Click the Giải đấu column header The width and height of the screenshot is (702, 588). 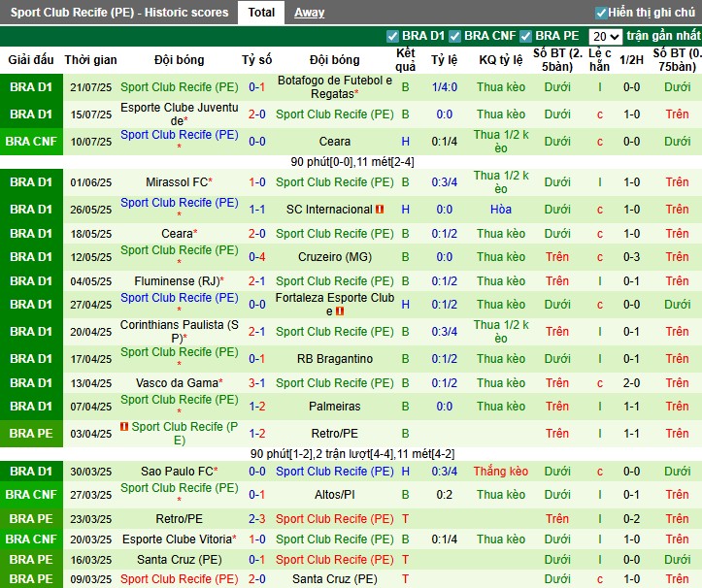tap(31, 60)
